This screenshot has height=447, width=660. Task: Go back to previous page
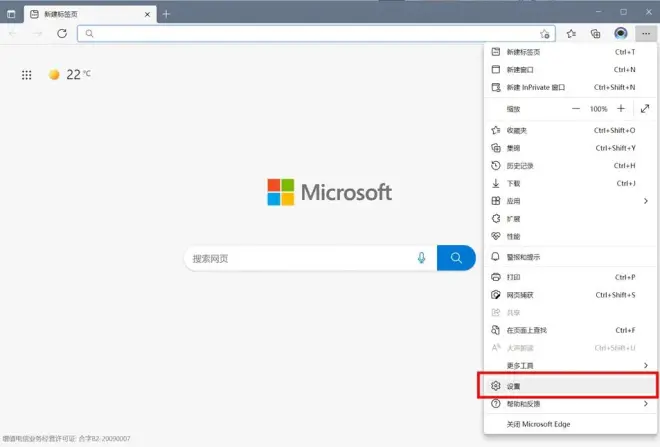point(12,33)
